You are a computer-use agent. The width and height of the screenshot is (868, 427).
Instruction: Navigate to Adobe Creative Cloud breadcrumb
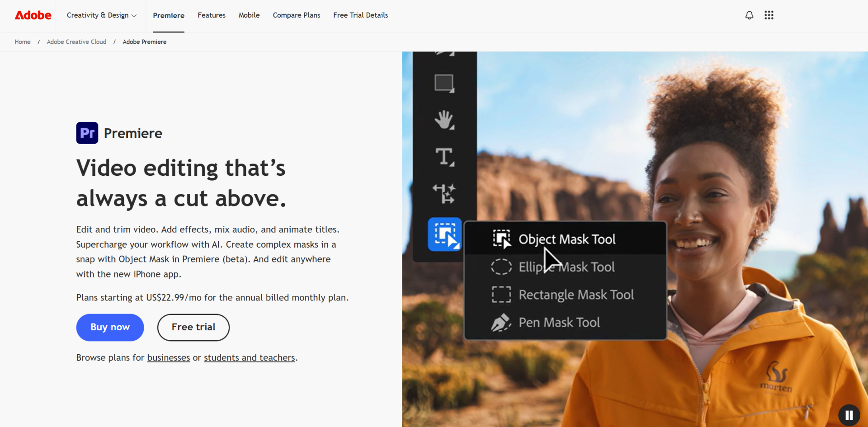(76, 42)
